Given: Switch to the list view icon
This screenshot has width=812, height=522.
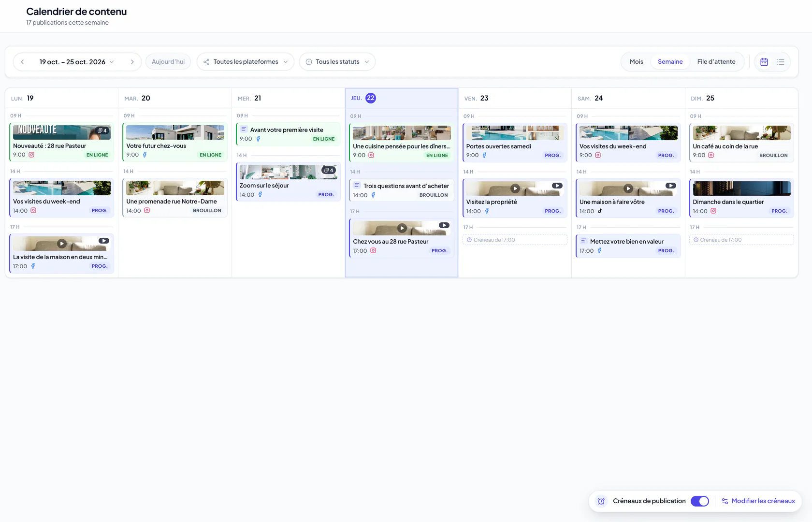Looking at the screenshot, I should 781,62.
